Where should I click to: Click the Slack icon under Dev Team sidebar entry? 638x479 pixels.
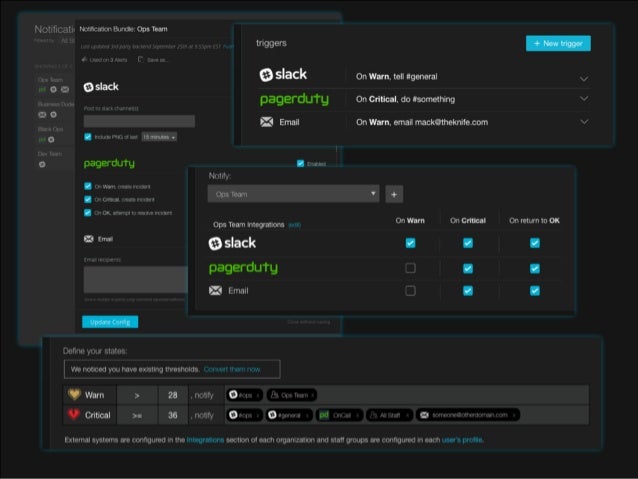[x=42, y=164]
